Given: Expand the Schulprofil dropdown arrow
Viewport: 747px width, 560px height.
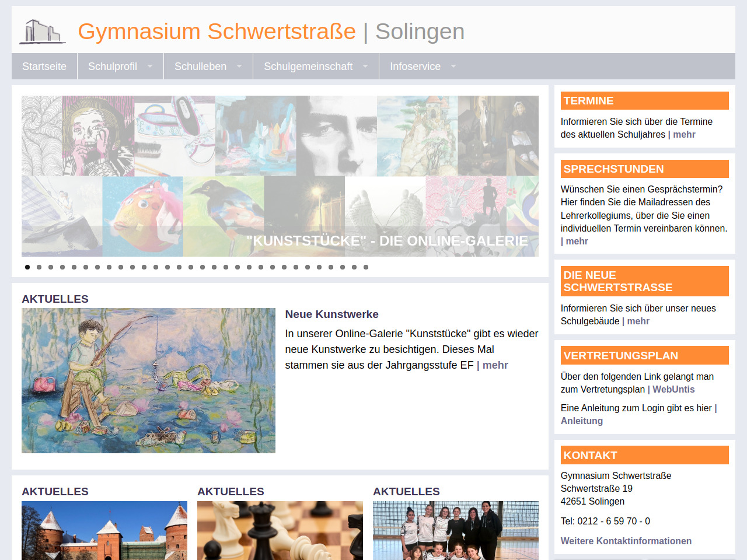Looking at the screenshot, I should [150, 66].
